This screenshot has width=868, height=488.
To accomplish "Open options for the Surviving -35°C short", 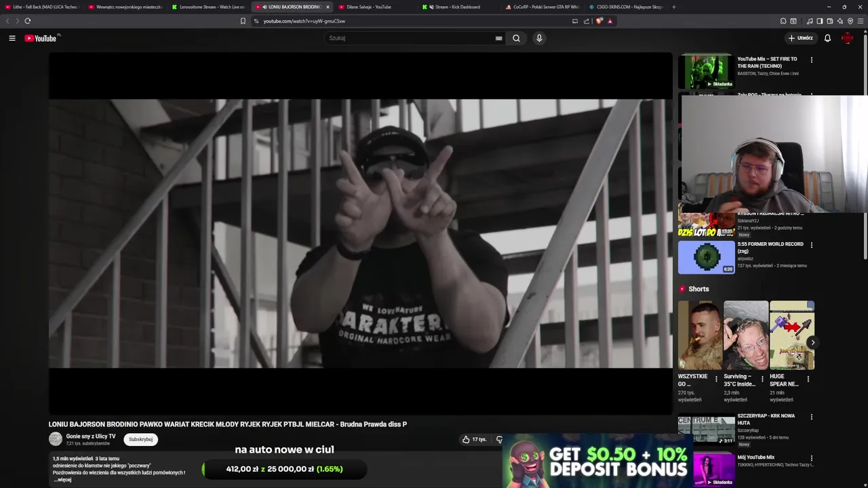I will [762, 379].
